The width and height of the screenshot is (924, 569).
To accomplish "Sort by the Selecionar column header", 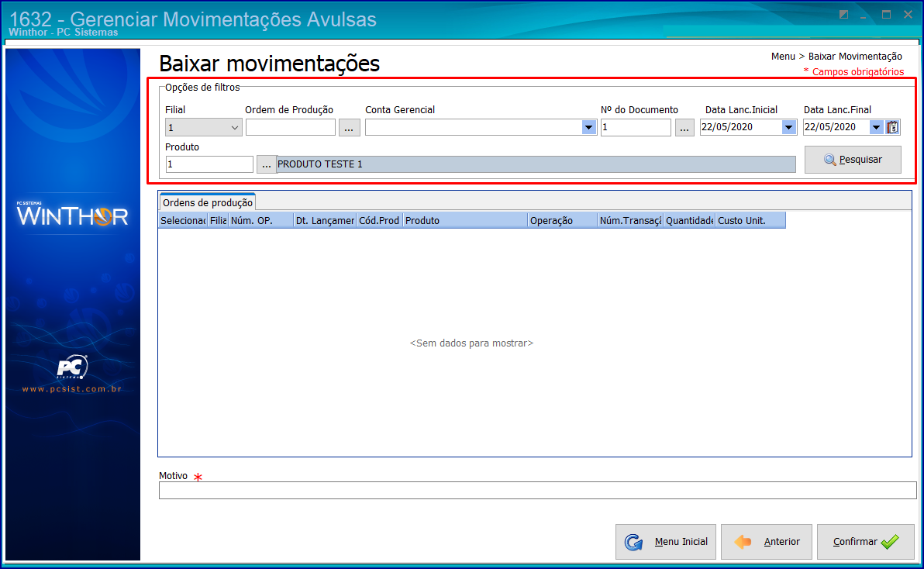I will [x=183, y=220].
